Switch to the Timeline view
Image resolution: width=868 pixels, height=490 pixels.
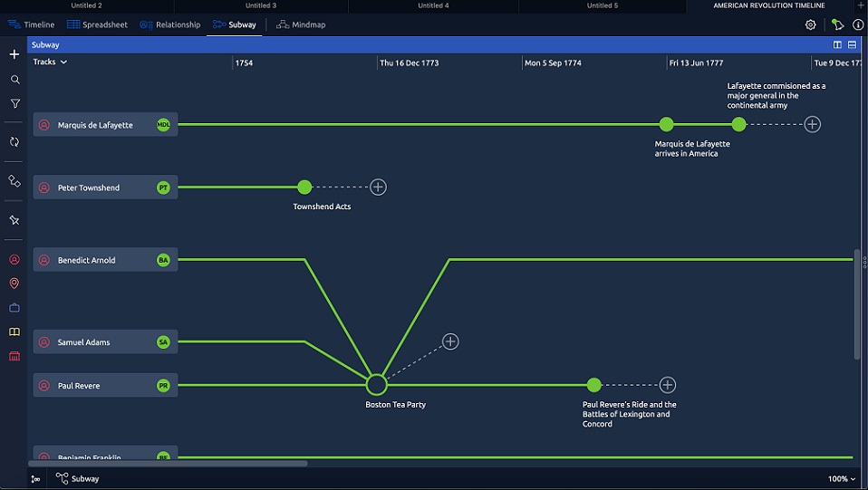tap(31, 25)
